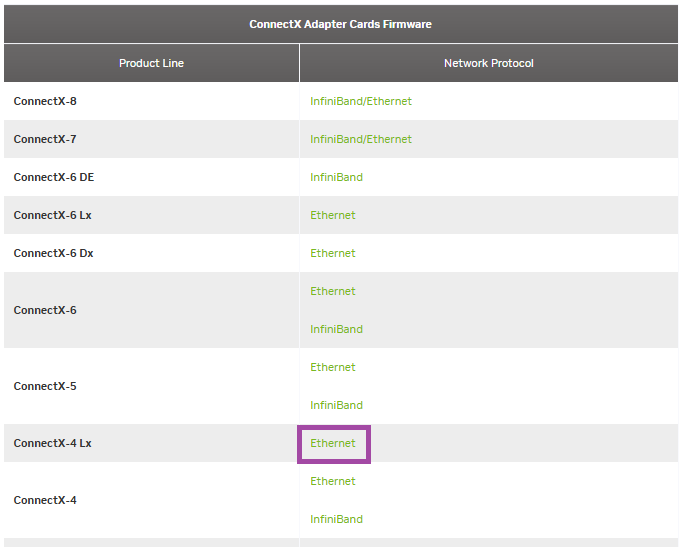This screenshot has height=547, width=680.
Task: Select the ConnectX-4 Lx product label
Action: tap(52, 443)
